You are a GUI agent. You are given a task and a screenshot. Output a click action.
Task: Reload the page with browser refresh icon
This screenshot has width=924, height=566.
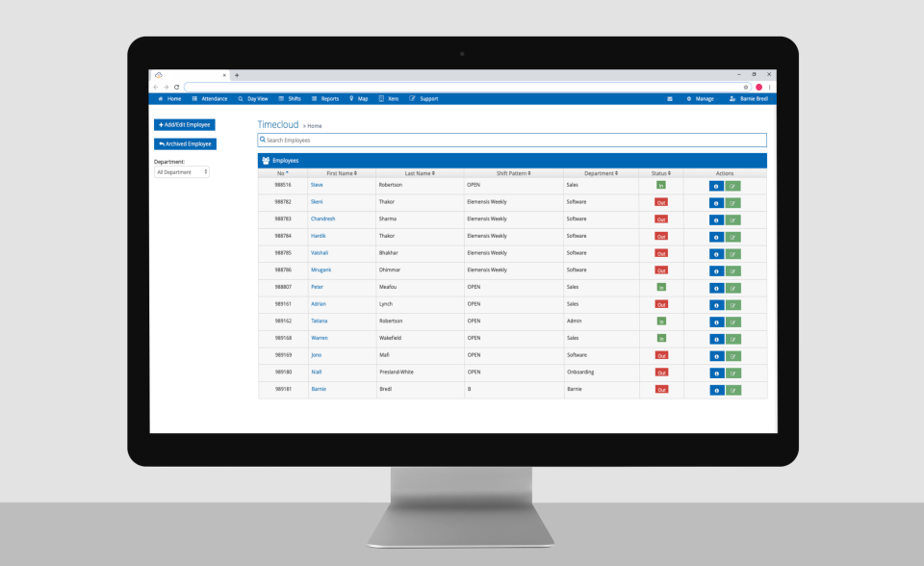pyautogui.click(x=176, y=88)
